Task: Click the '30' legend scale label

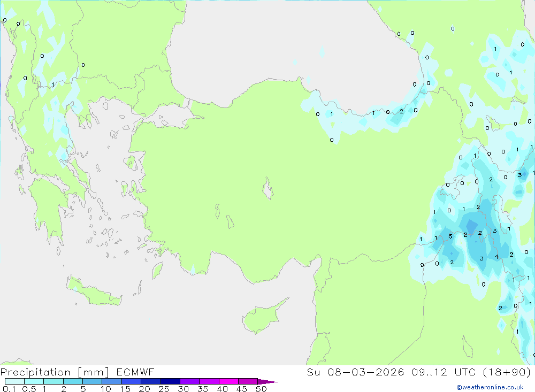Action: pos(184,389)
